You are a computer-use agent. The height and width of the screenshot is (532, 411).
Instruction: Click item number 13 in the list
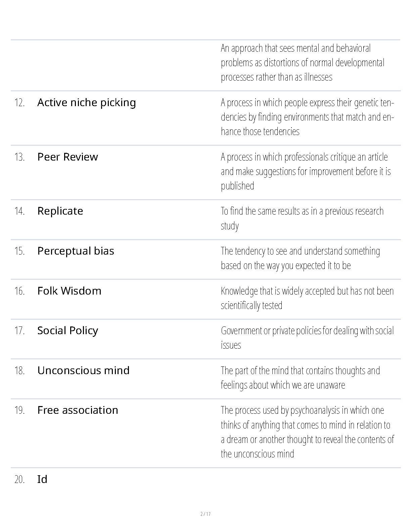(x=19, y=157)
